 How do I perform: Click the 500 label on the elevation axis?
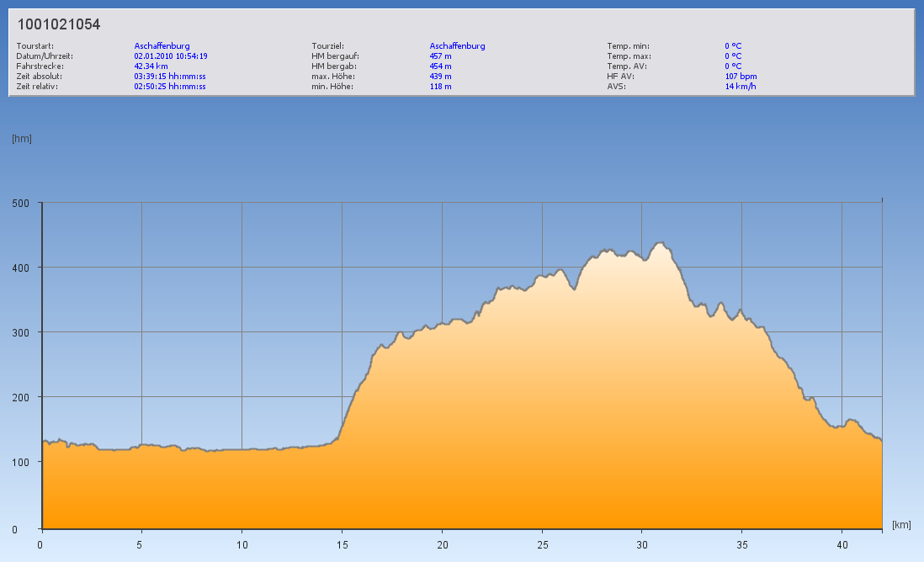pos(21,203)
